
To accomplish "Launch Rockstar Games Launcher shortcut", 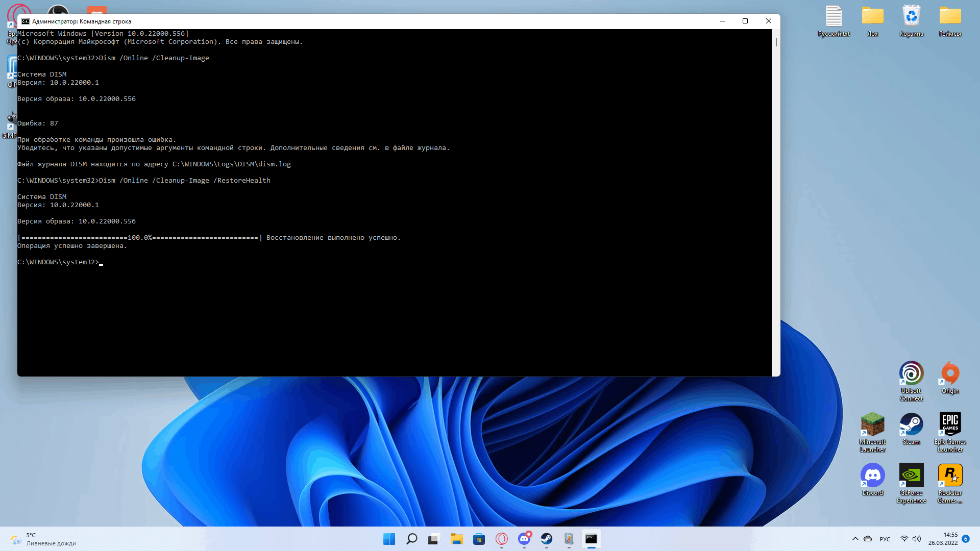I will coord(950,483).
